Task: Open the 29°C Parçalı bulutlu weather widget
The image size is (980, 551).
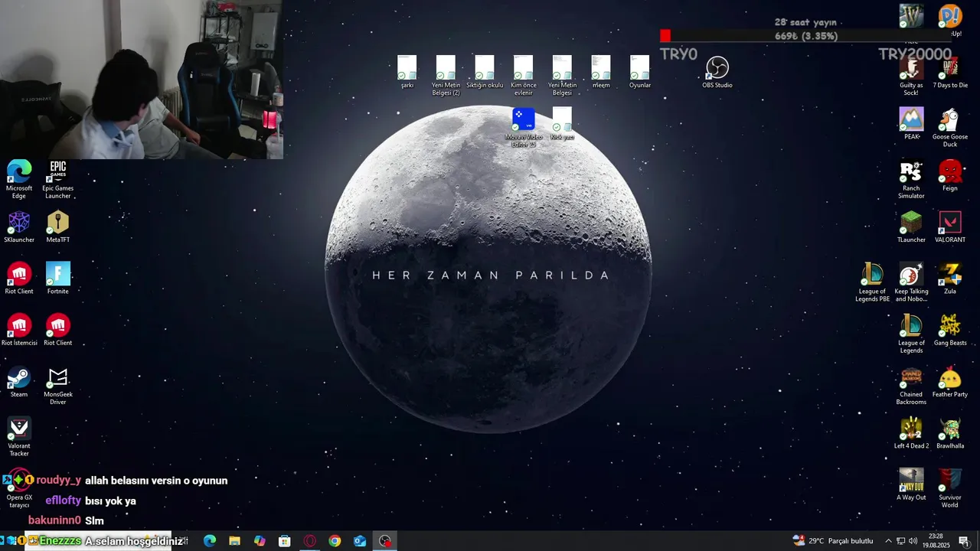Action: click(x=833, y=541)
